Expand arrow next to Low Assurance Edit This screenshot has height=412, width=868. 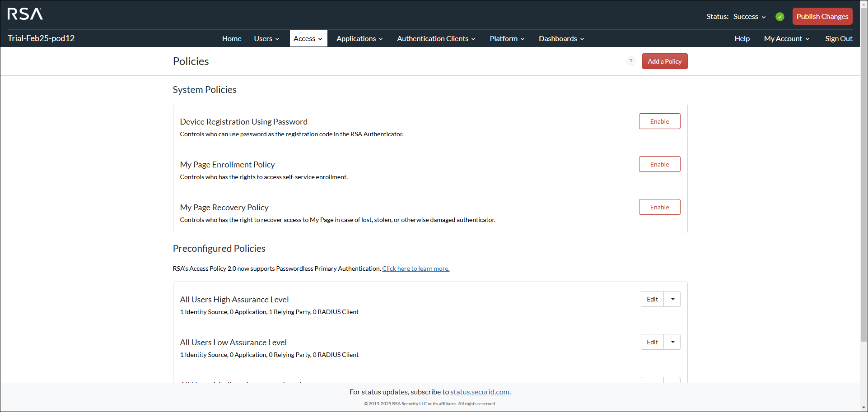coord(672,342)
